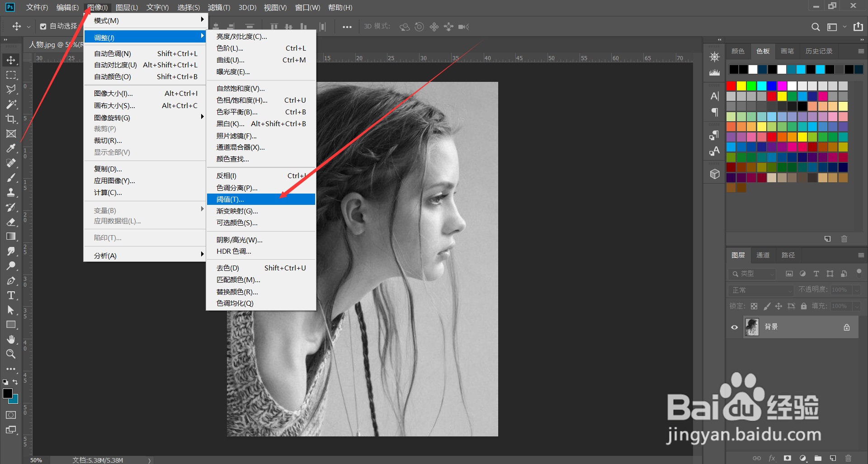Toggle lock transparent pixels
Image resolution: width=868 pixels, height=464 pixels.
(754, 306)
